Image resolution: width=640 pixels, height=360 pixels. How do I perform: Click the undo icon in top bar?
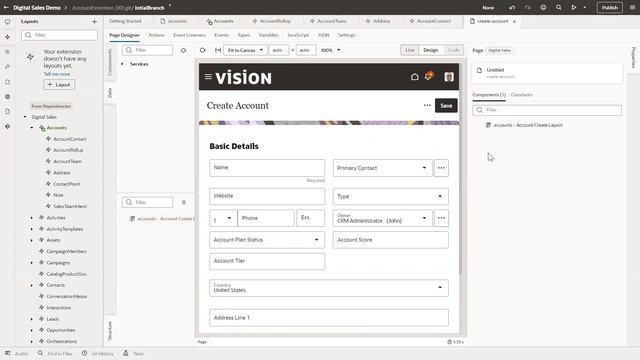(512, 7)
